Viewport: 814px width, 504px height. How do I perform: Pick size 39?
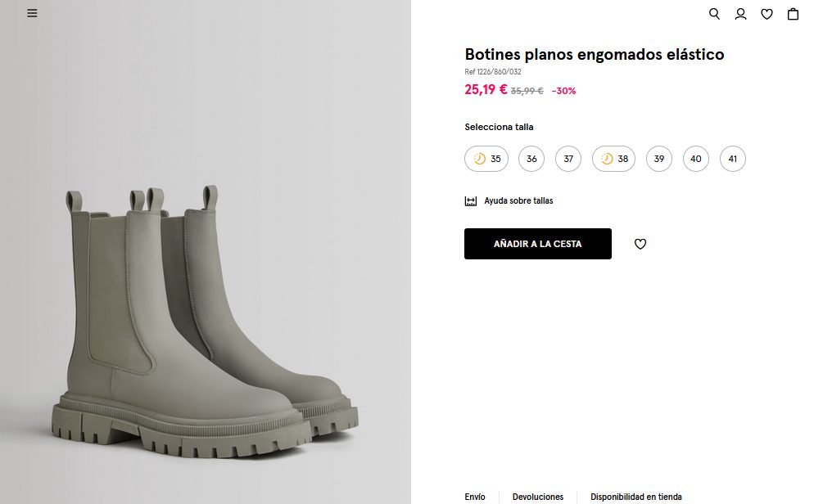[x=659, y=159]
